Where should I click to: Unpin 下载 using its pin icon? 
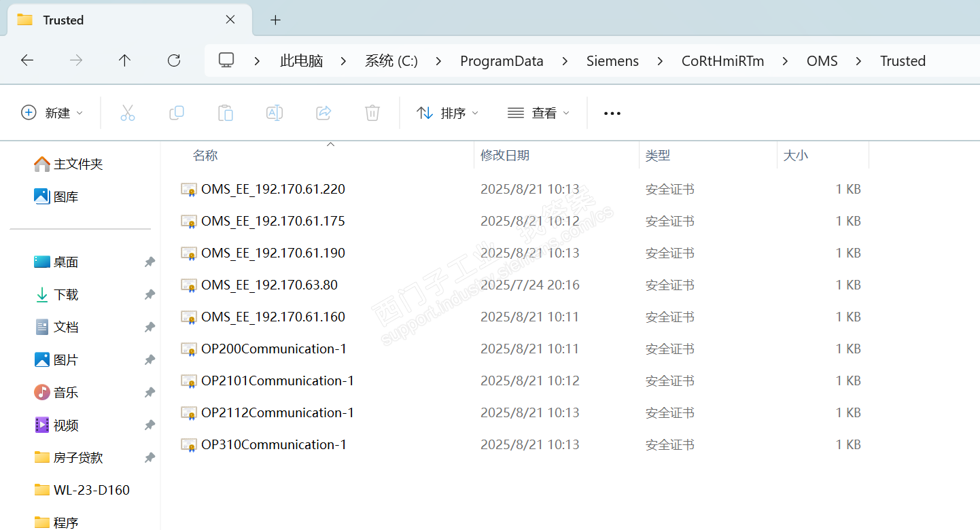point(150,295)
